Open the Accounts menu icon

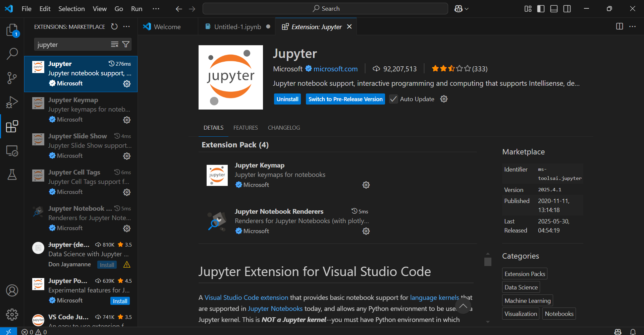(x=12, y=290)
